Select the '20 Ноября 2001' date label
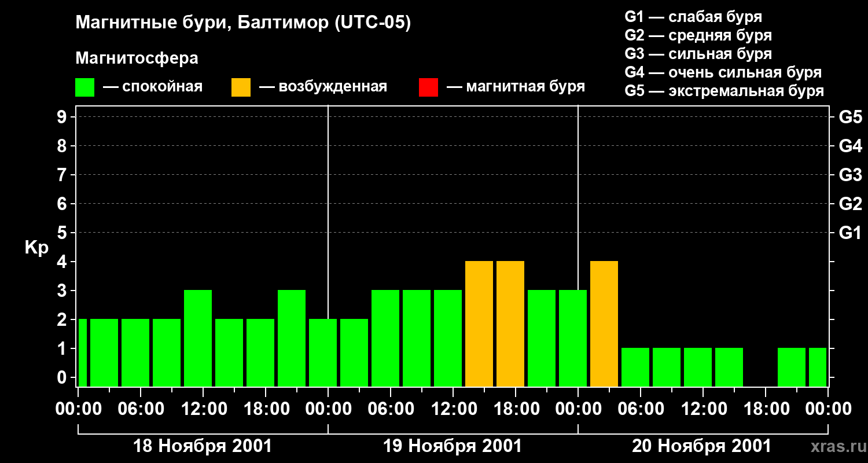868x463 pixels. [701, 446]
